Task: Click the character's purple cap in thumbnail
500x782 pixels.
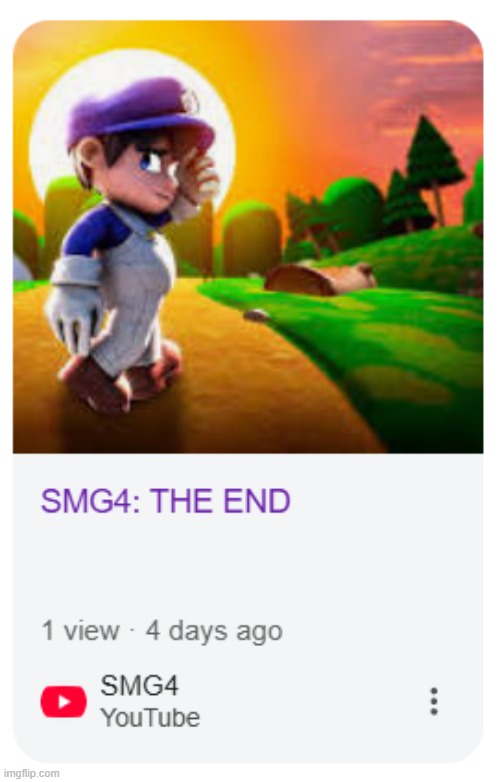Action: click(141, 112)
